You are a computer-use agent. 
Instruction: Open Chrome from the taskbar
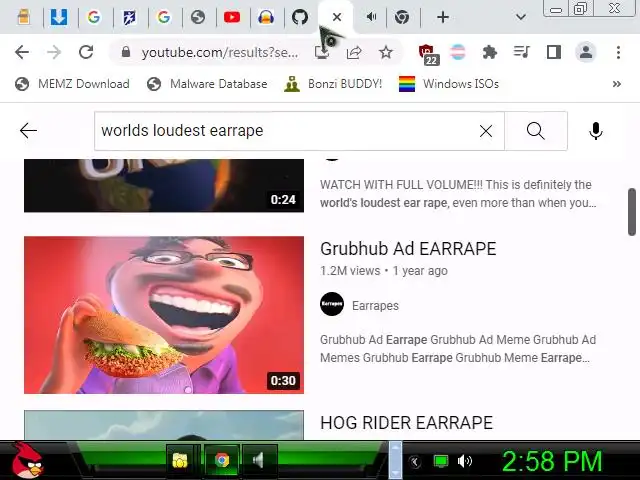[222, 461]
